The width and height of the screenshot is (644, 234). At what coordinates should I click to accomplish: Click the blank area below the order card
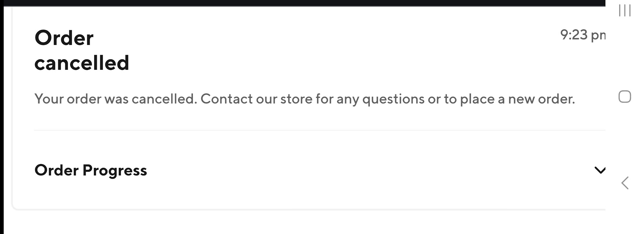302,223
